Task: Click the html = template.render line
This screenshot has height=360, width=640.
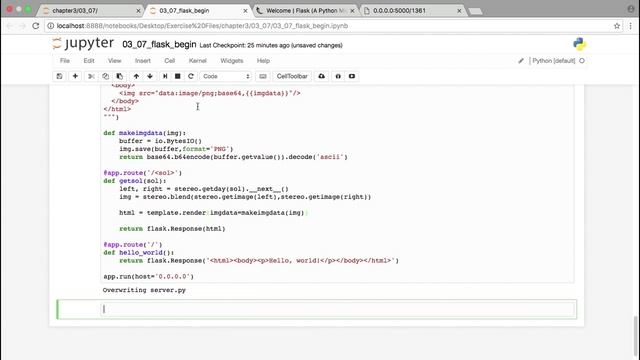Action: tap(213, 213)
